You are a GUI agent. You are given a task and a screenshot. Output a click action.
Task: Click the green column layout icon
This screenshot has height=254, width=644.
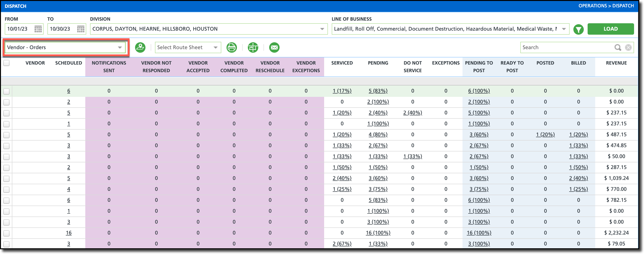click(x=253, y=47)
